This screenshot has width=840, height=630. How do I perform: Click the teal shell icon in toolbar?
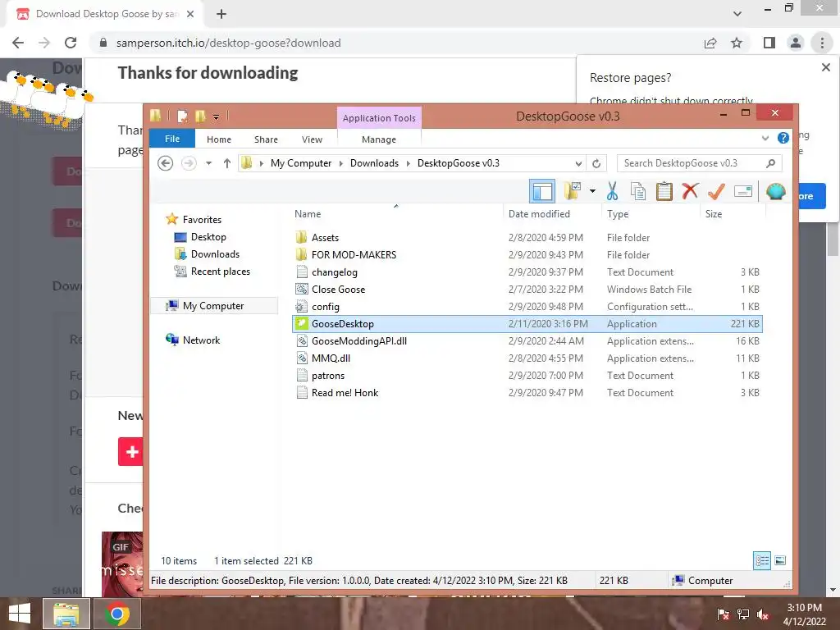pos(776,191)
